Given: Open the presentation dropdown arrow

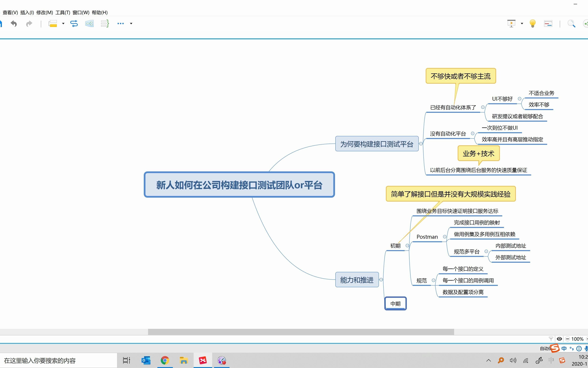Looking at the screenshot, I should pos(522,24).
